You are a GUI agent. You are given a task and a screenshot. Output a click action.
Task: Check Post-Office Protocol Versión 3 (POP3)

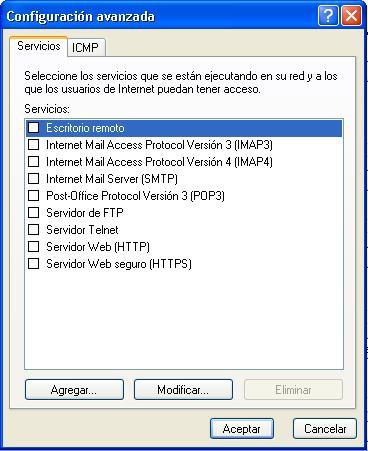tap(33, 195)
